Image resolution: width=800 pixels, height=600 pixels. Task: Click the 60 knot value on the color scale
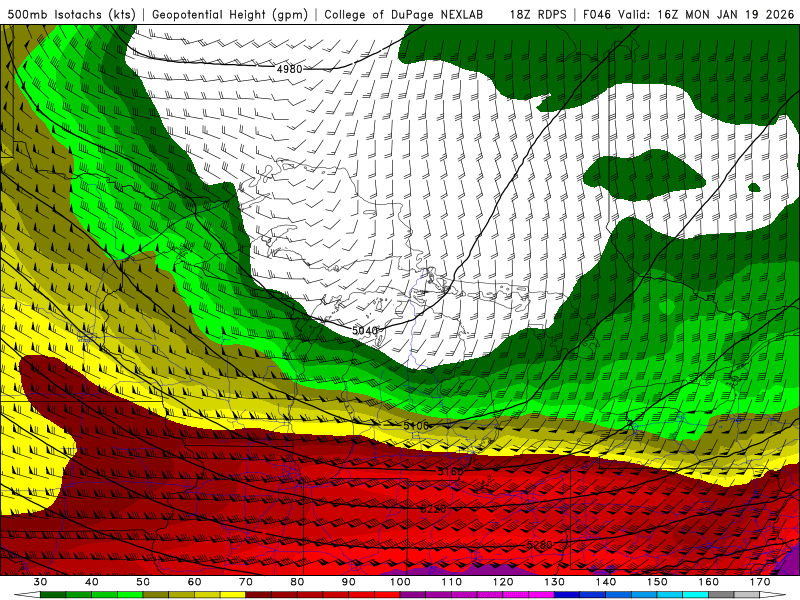(x=194, y=582)
